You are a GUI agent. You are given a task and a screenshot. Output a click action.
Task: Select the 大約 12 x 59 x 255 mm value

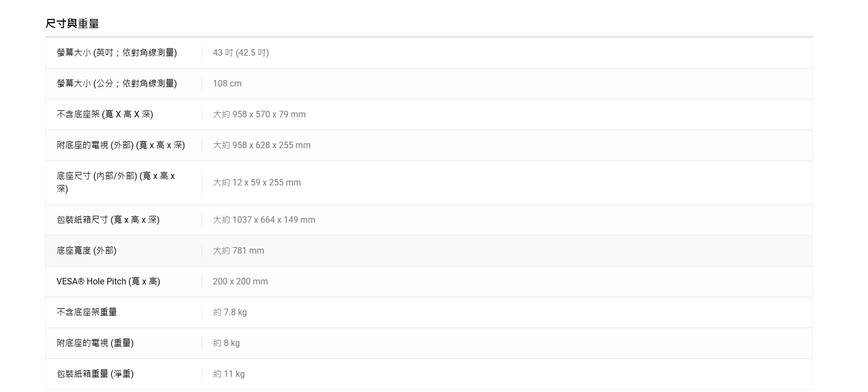click(x=257, y=182)
